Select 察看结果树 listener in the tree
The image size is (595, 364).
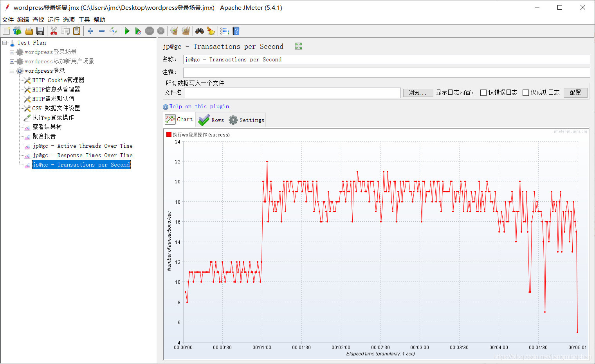[x=47, y=127]
